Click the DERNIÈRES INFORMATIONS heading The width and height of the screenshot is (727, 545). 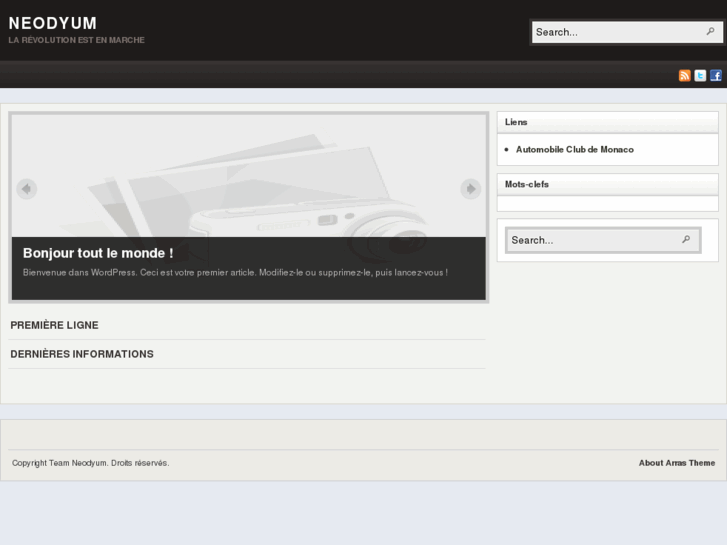coord(82,354)
